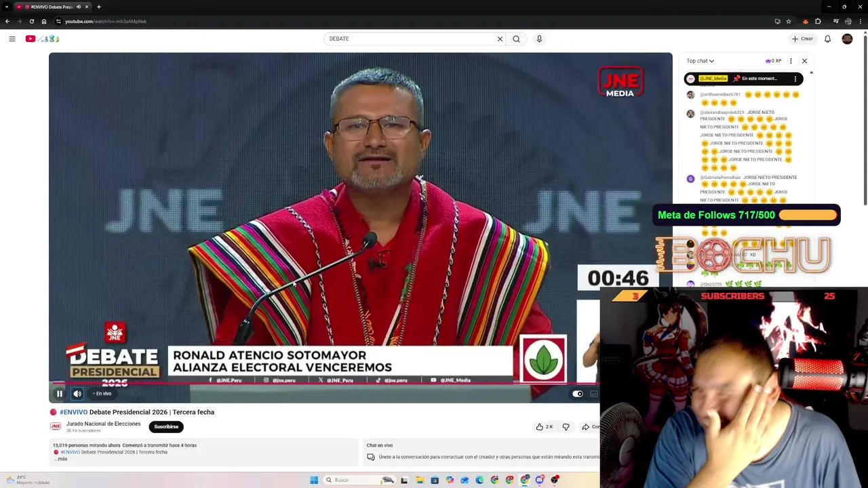868x488 pixels.
Task: Expand the description with ...más
Action: pyautogui.click(x=61, y=459)
